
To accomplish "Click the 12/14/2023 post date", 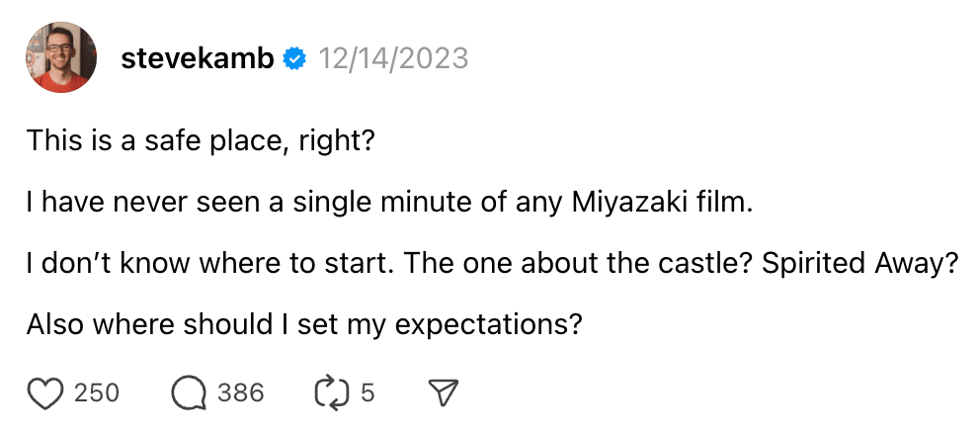I will click(x=392, y=59).
